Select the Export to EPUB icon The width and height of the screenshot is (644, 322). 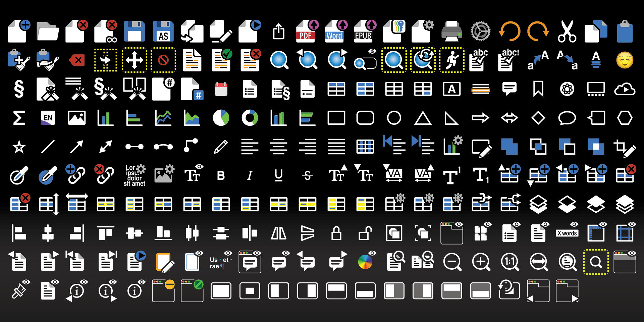tap(365, 31)
